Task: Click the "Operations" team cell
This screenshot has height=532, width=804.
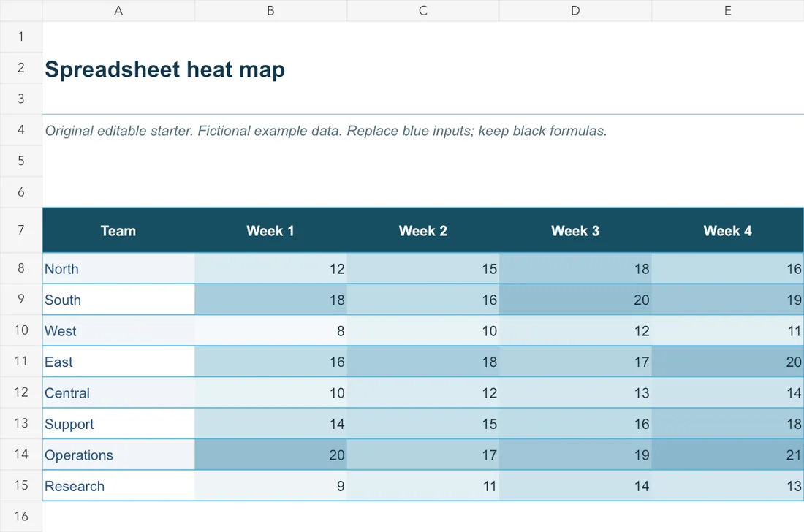Action: tap(118, 455)
